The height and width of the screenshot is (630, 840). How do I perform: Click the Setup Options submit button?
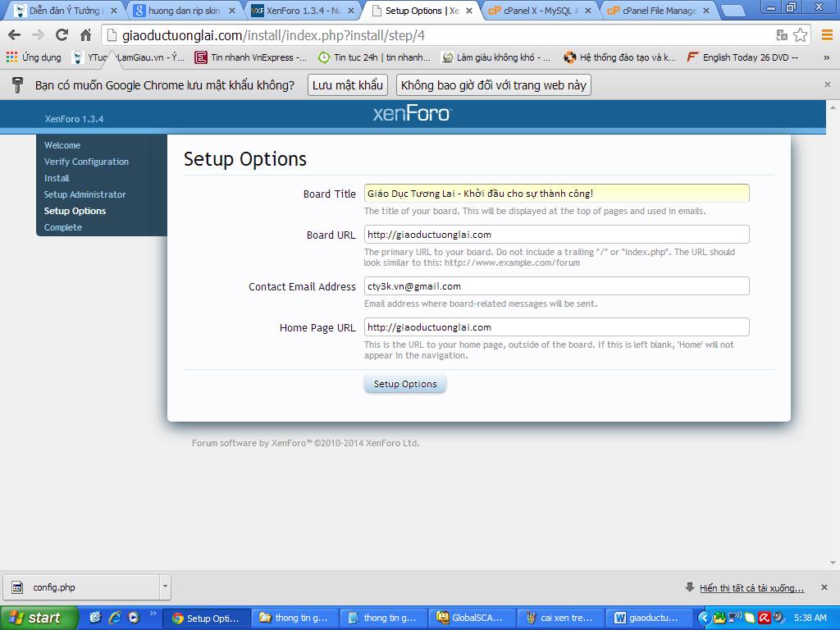point(405,384)
